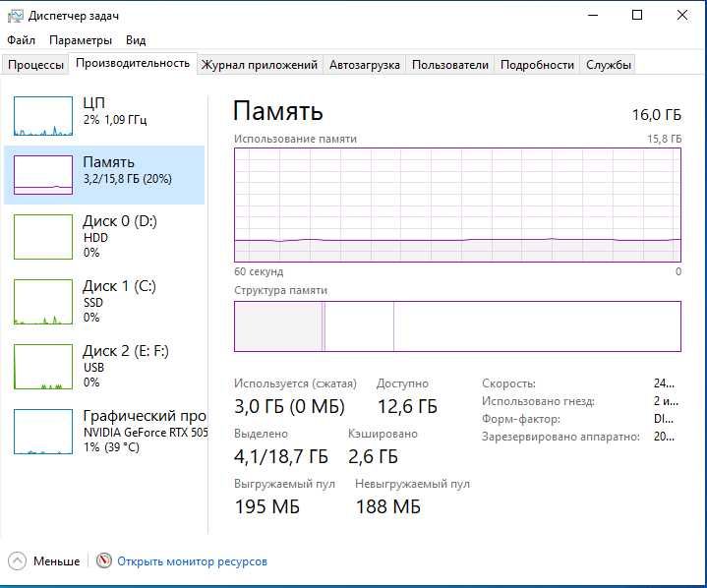Viewport: 707px width, 588px height.
Task: Click the Память mini graph thumbnail
Action: pos(43,175)
